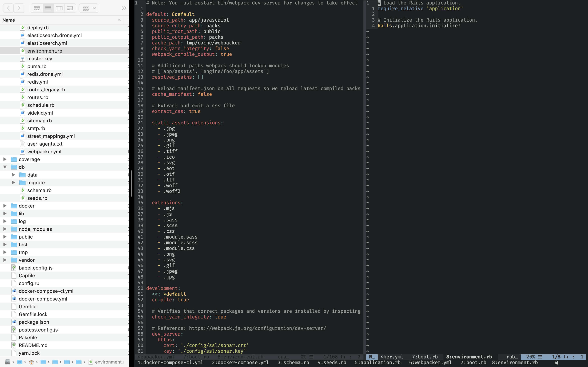The width and height of the screenshot is (588, 367).
Task: Select the Gemfile.lock file
Action: pos(33,314)
